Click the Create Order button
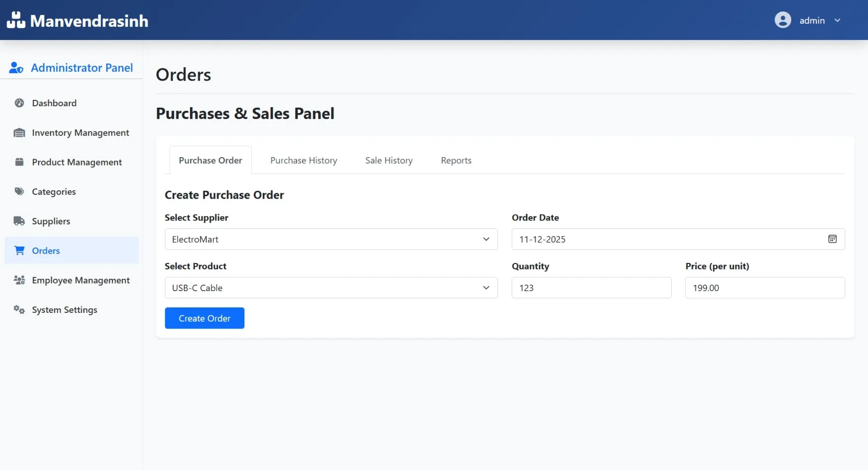 point(204,318)
